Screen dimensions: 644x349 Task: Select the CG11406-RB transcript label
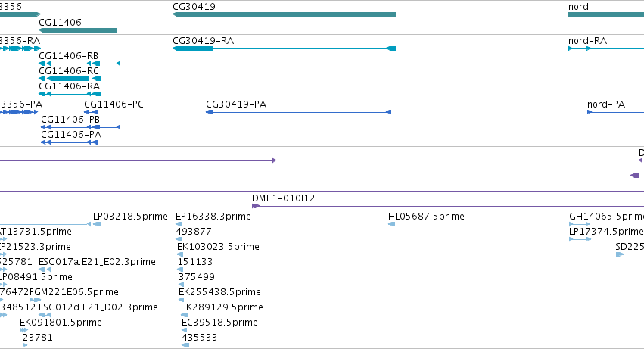68,55
